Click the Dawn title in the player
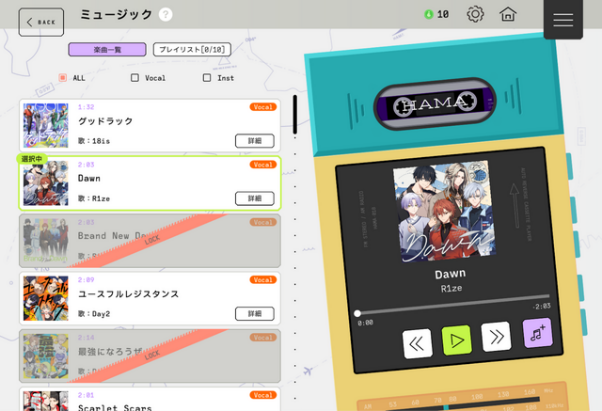Viewport: 602px width, 411px height. [450, 274]
